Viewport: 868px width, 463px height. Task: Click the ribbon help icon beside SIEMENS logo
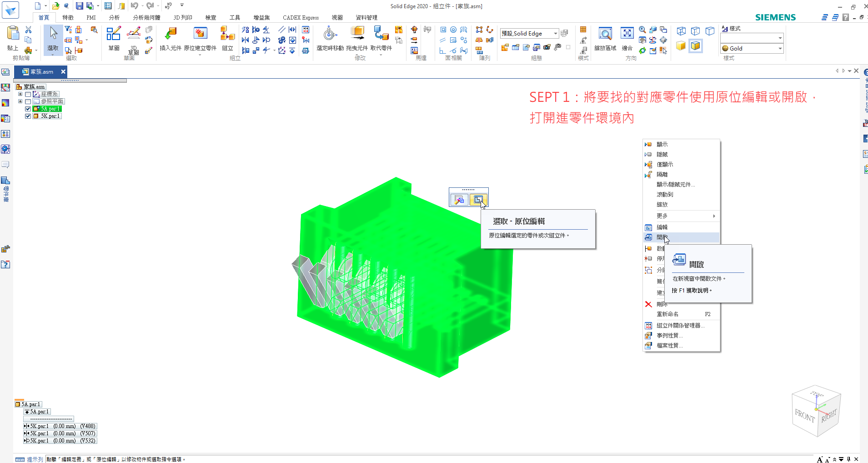845,17
